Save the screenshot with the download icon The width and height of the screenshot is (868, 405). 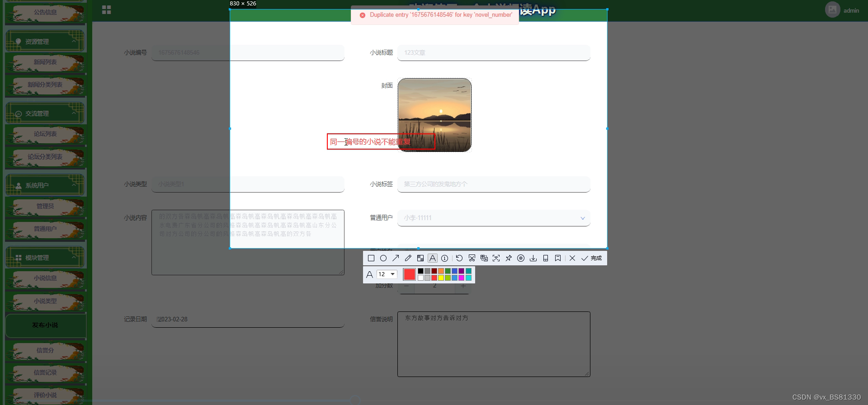pyautogui.click(x=533, y=258)
